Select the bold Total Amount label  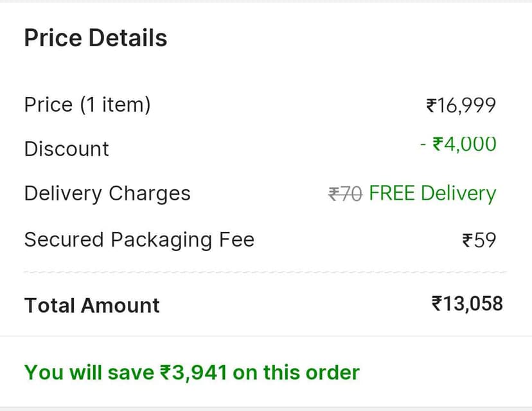(91, 305)
